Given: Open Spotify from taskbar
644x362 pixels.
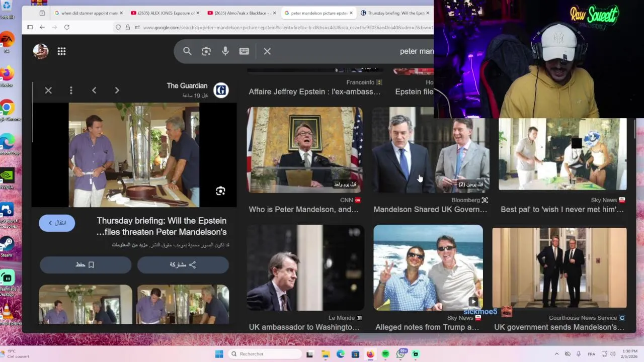Looking at the screenshot, I should pos(385,354).
